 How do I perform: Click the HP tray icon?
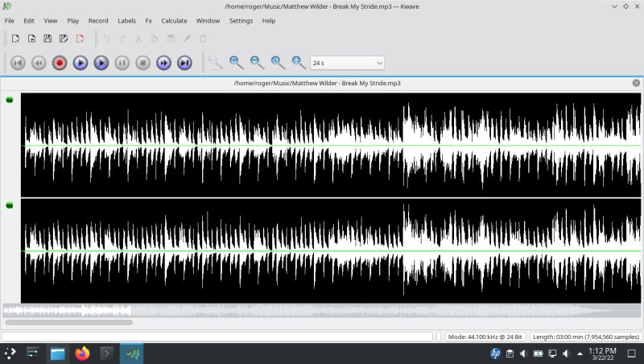click(x=496, y=354)
